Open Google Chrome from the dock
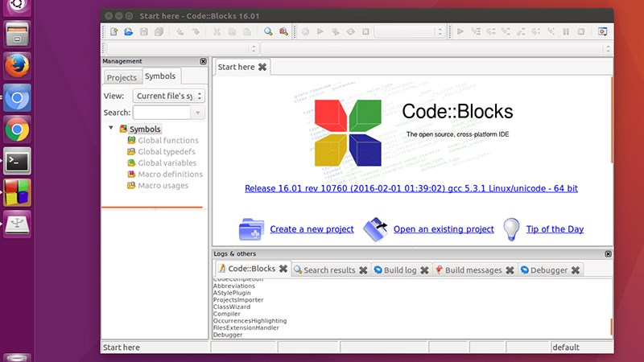Image resolution: width=644 pixels, height=362 pixels. (17, 130)
